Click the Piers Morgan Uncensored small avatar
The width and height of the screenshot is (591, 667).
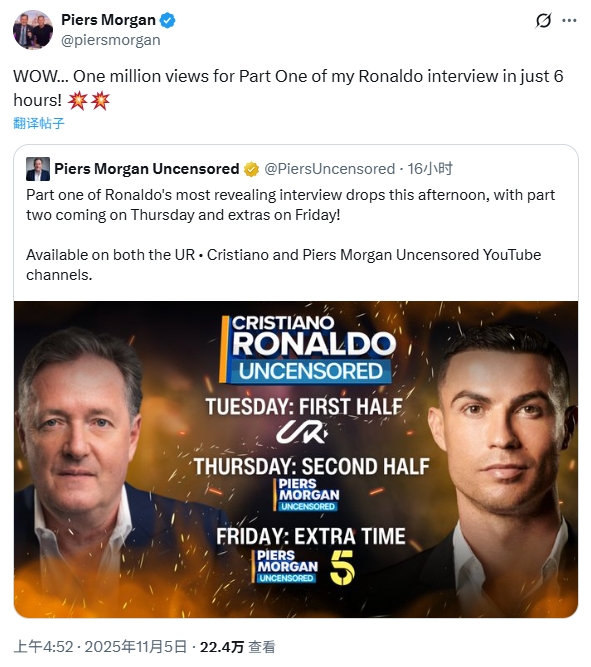tap(38, 169)
